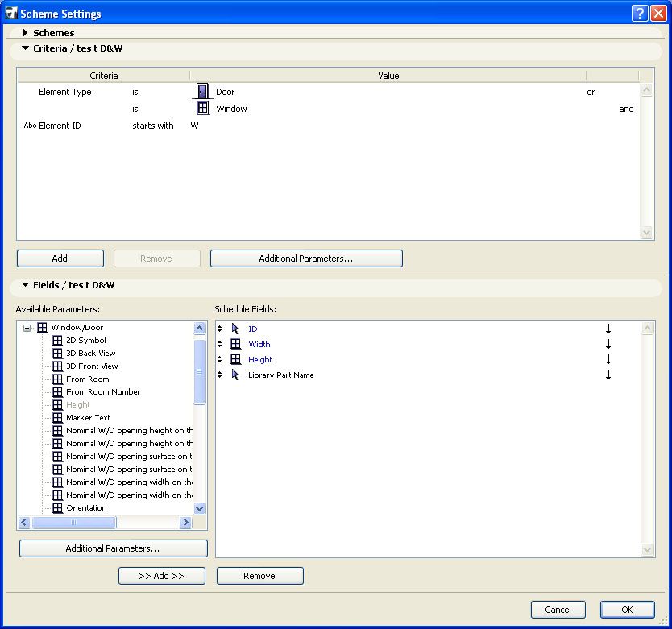Click the From Room parameter icon
This screenshot has height=629, width=672.
tap(57, 379)
